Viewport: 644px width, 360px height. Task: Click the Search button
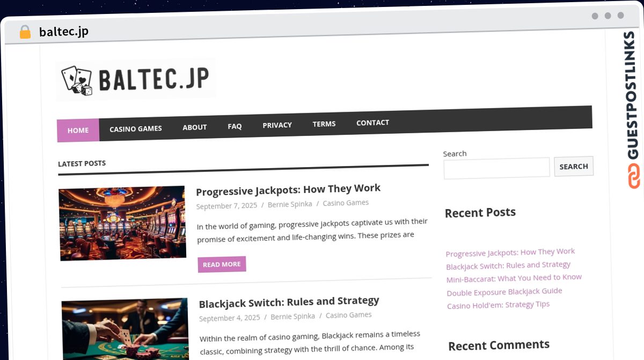[x=574, y=166]
